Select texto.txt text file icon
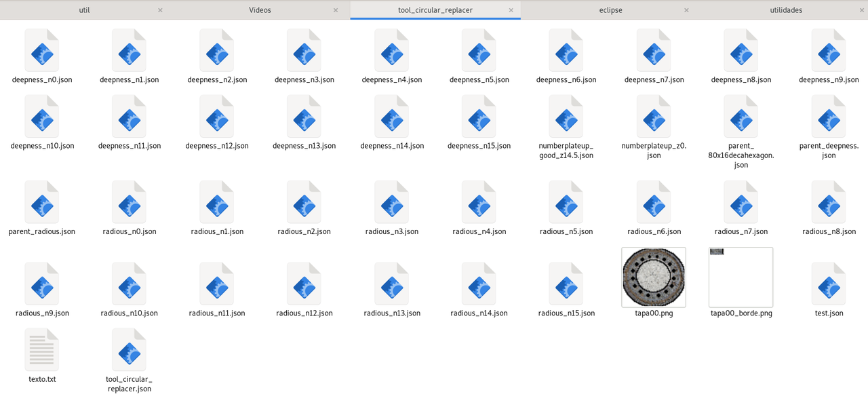The image size is (868, 407). click(x=42, y=349)
